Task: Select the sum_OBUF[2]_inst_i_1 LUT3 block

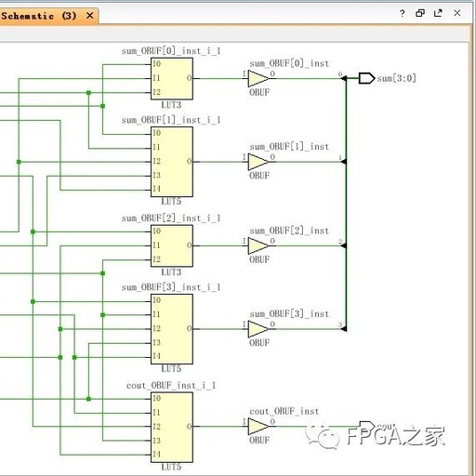Action: click(x=172, y=245)
